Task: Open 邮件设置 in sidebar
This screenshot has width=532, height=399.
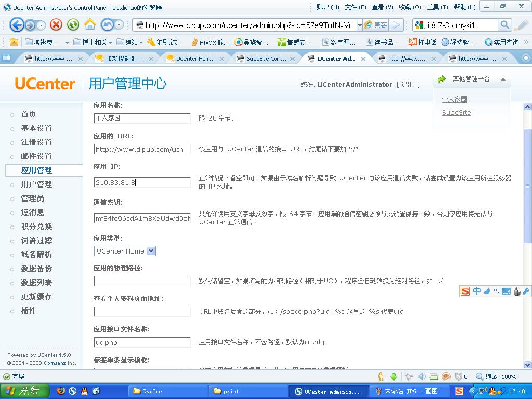Action: (x=36, y=156)
